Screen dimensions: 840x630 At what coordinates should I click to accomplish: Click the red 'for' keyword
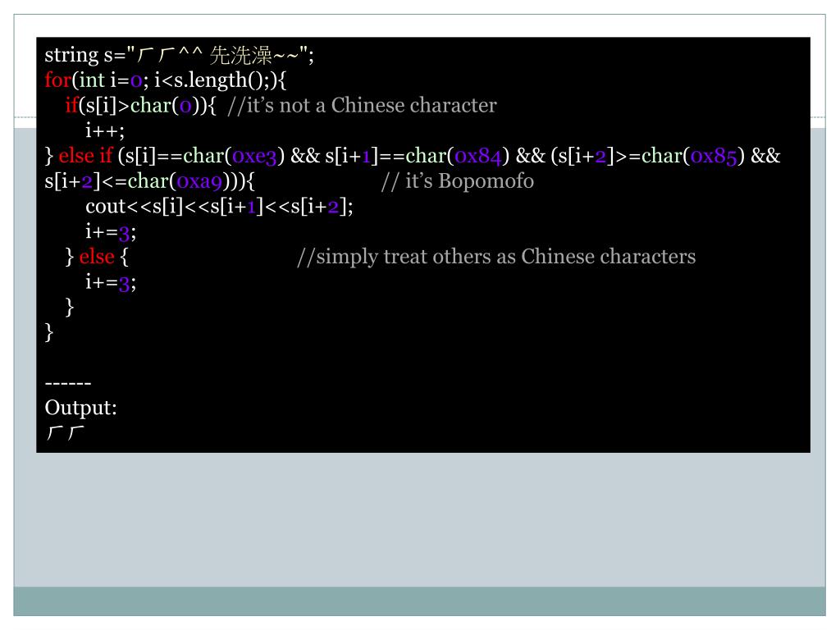point(58,80)
